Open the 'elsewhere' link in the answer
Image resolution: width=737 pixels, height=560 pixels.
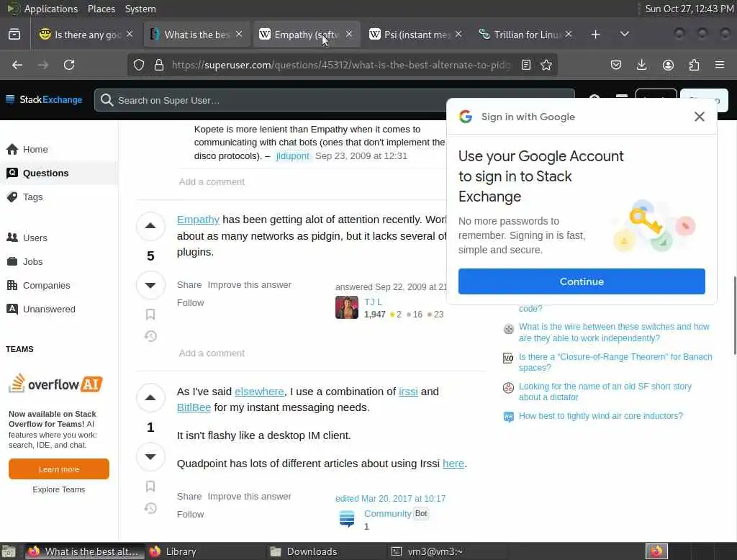tap(259, 392)
